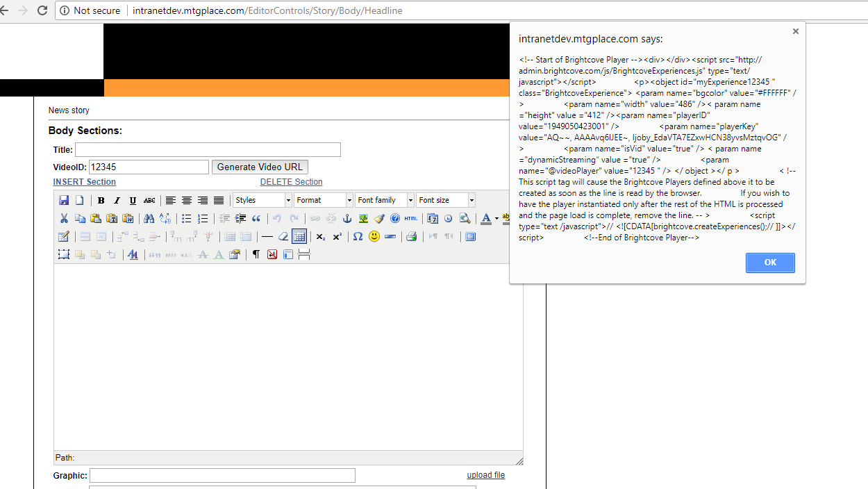Viewport: 868px width, 489px height.
Task: Open the Format dropdown
Action: coord(324,200)
